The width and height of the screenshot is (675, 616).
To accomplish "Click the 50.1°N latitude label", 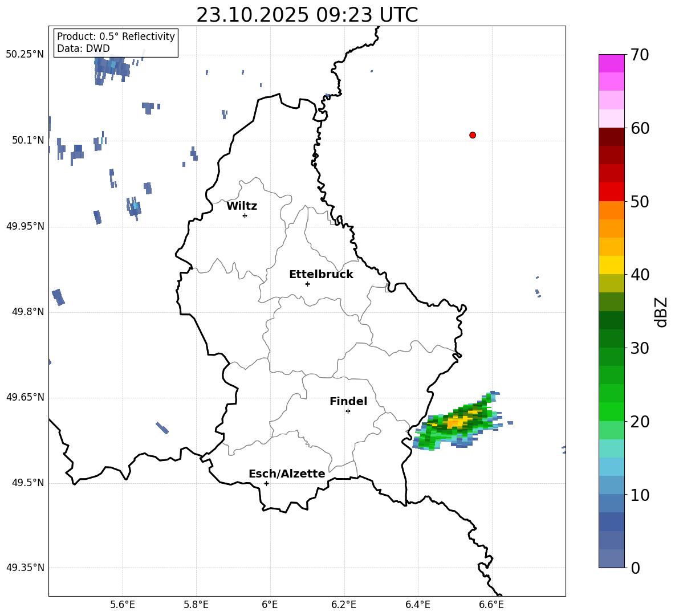I will tap(28, 140).
